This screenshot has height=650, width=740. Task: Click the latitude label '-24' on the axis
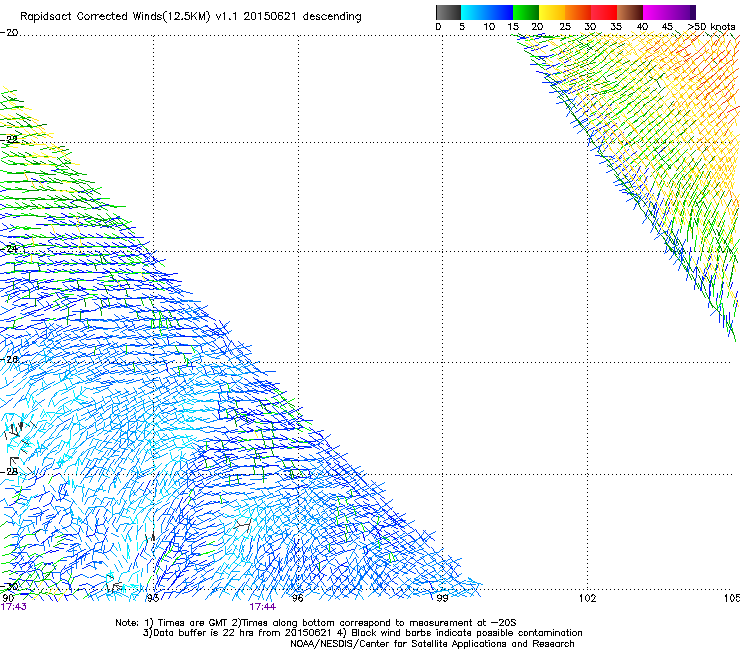point(9,248)
